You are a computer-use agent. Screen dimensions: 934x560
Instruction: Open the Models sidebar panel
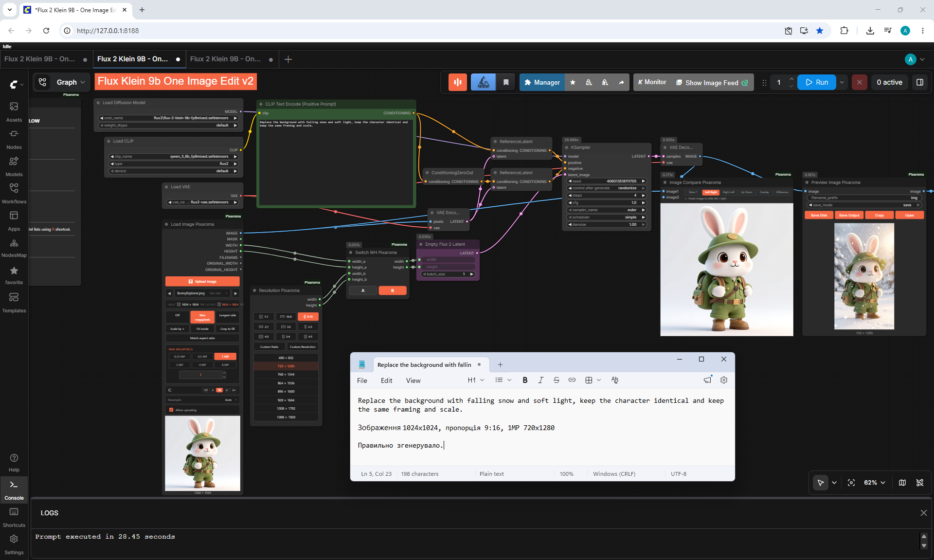14,166
